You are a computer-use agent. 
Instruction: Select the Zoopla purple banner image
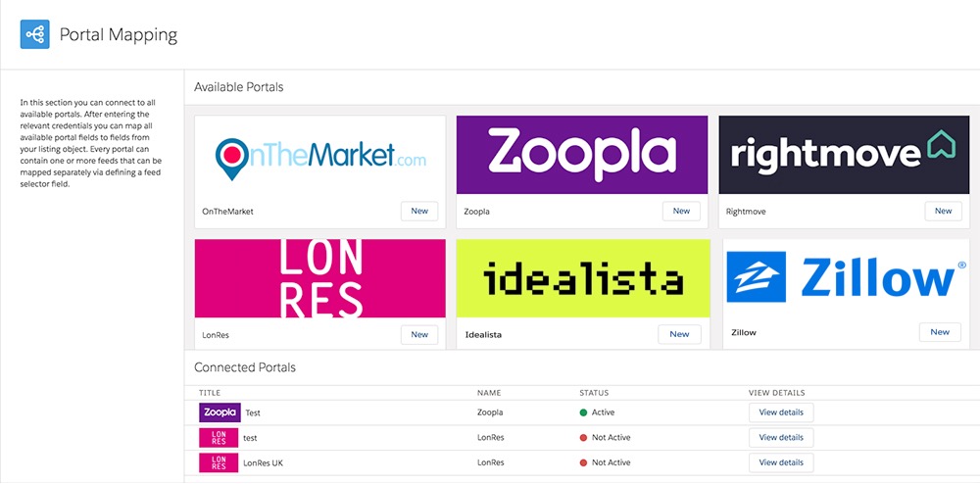click(x=582, y=155)
